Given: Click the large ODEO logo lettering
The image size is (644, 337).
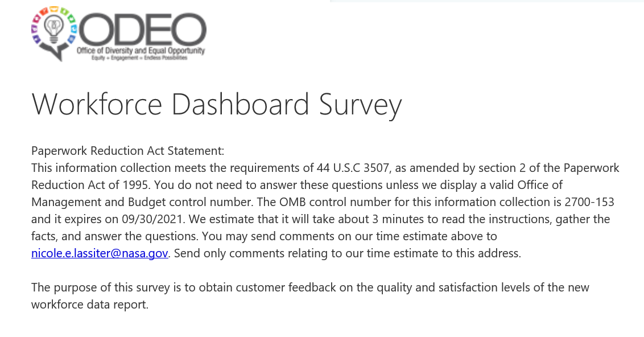Looking at the screenshot, I should tap(142, 29).
